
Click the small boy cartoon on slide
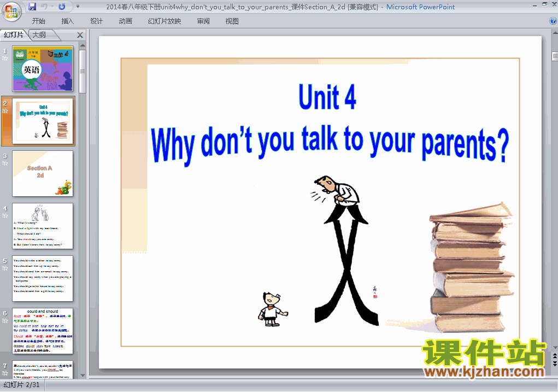[x=272, y=309]
